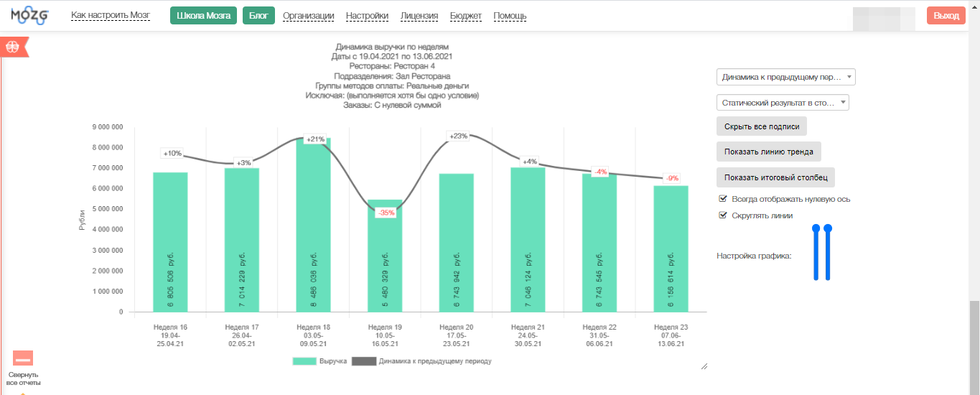980x395 pixels.
Task: Click the left vertical chart setting slider
Action: click(816, 253)
